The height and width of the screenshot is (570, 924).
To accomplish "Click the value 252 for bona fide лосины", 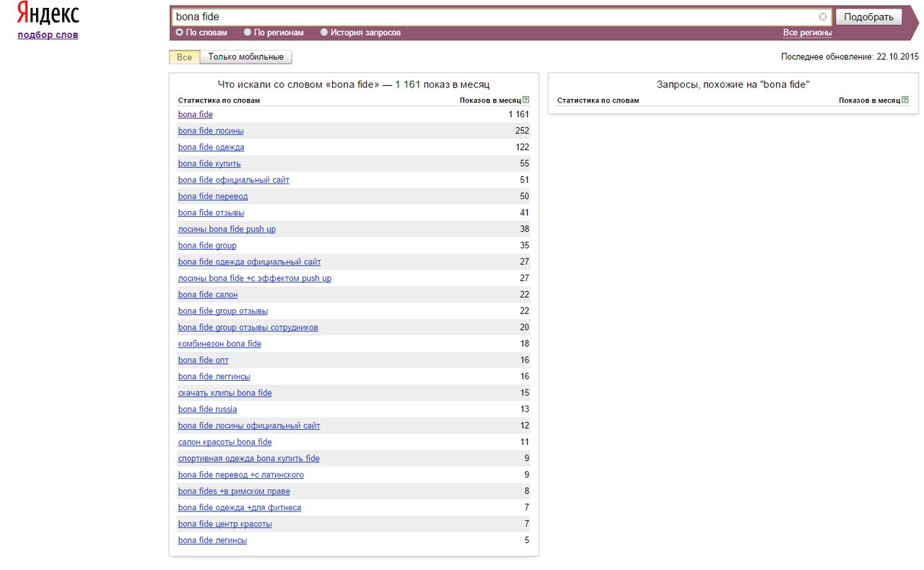I will [x=522, y=131].
